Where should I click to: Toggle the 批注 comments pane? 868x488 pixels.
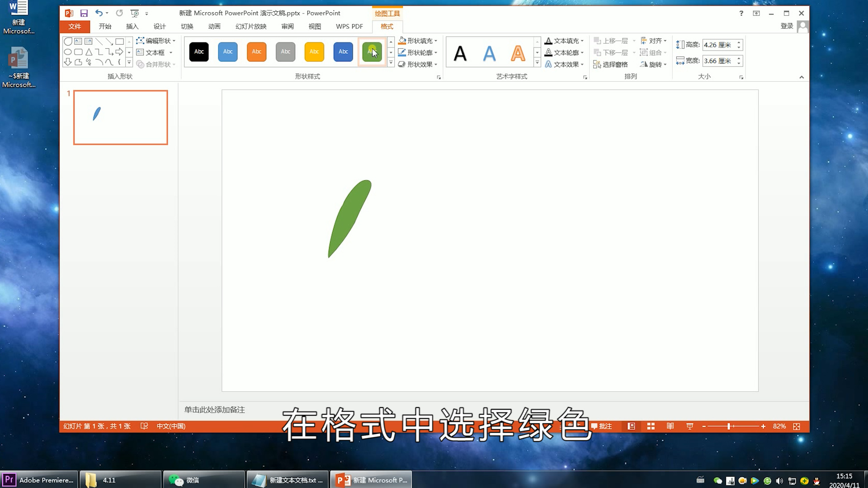602,426
